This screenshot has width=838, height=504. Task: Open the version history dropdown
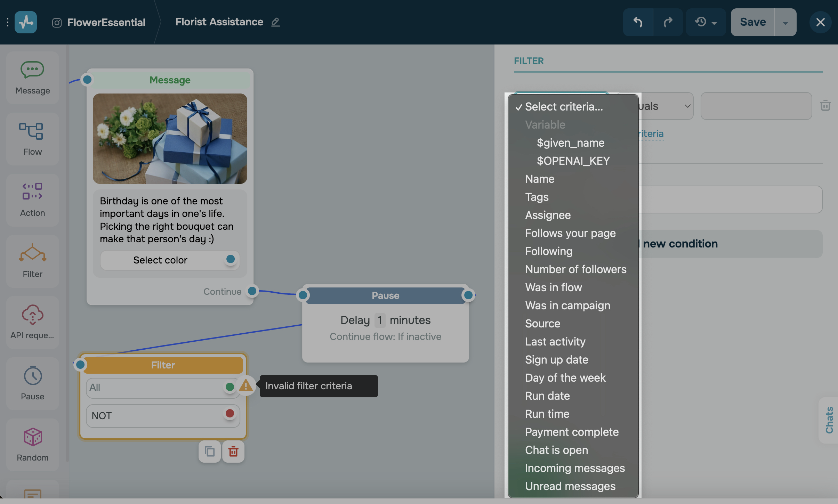tap(706, 22)
